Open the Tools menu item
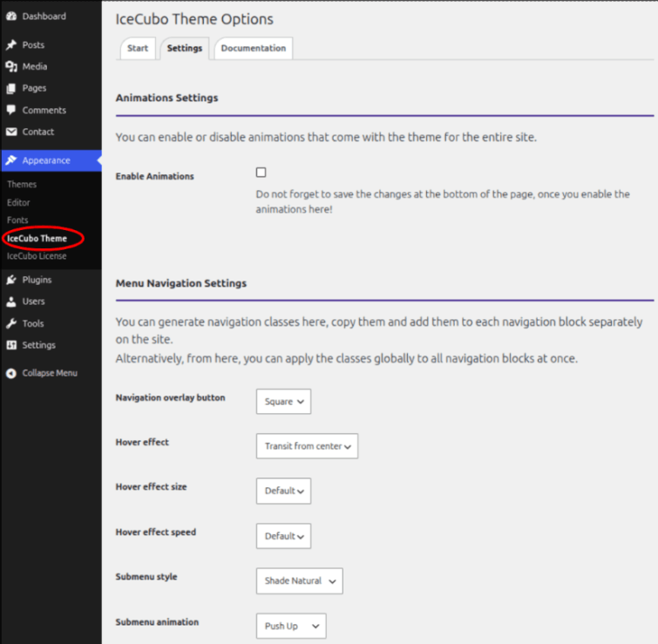The height and width of the screenshot is (644, 658). tap(51, 323)
